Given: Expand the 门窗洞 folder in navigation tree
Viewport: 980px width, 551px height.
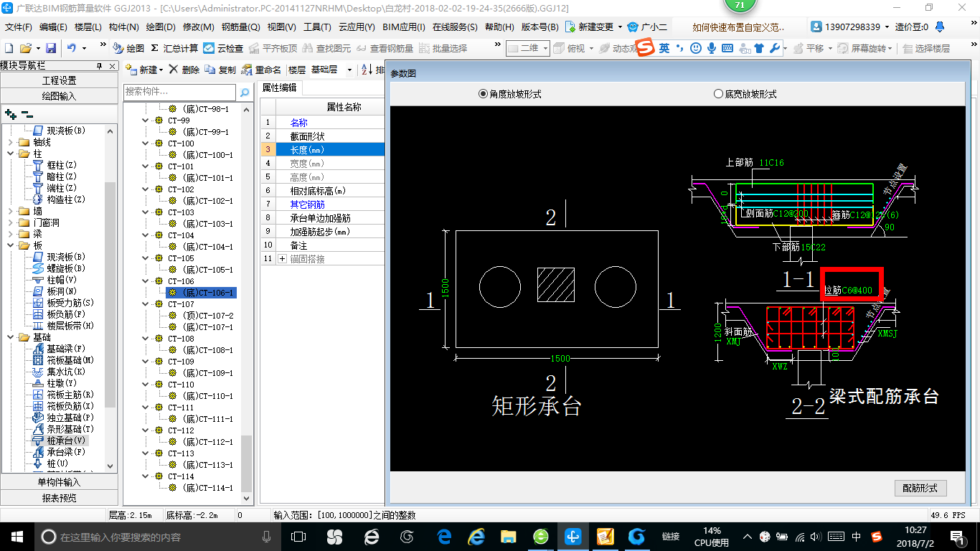Looking at the screenshot, I should click(10, 222).
